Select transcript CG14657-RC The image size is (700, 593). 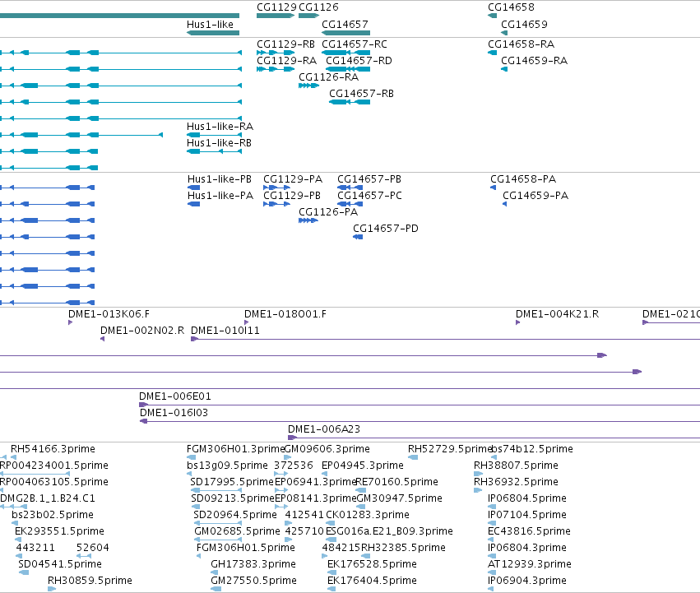click(x=355, y=44)
